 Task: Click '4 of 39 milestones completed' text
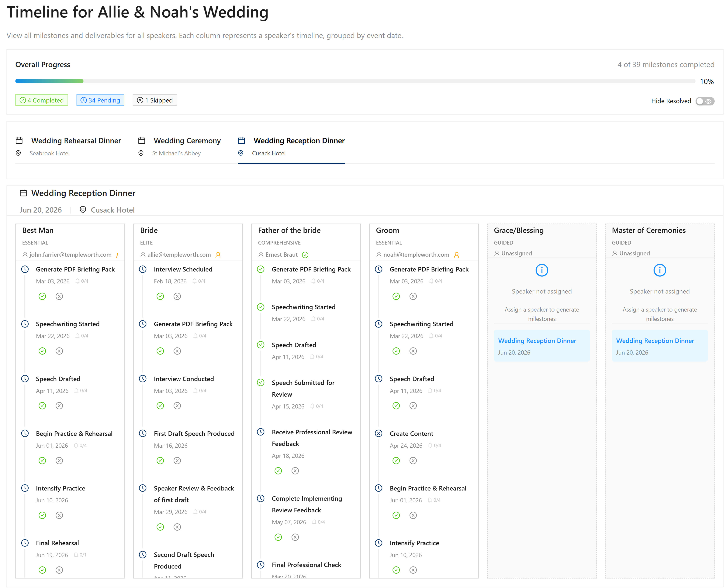coord(666,64)
